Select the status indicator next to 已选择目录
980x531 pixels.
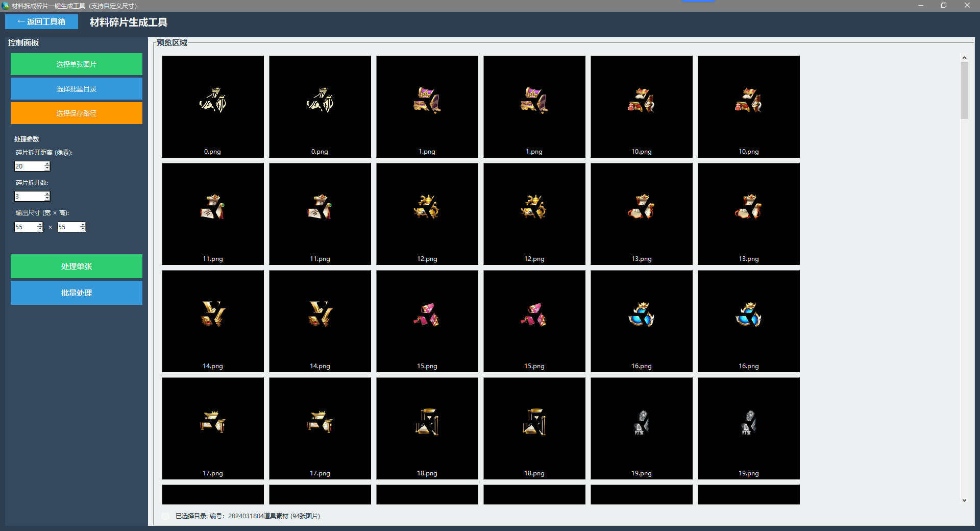click(x=165, y=516)
